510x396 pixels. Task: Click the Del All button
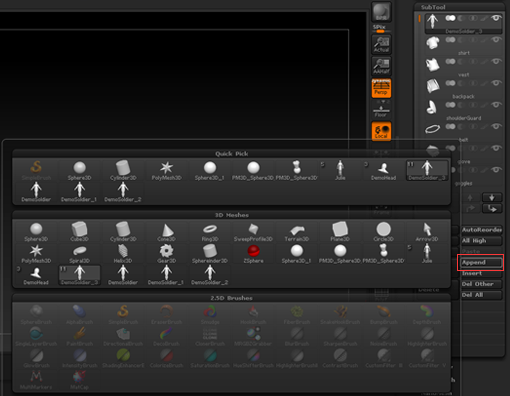tap(481, 295)
